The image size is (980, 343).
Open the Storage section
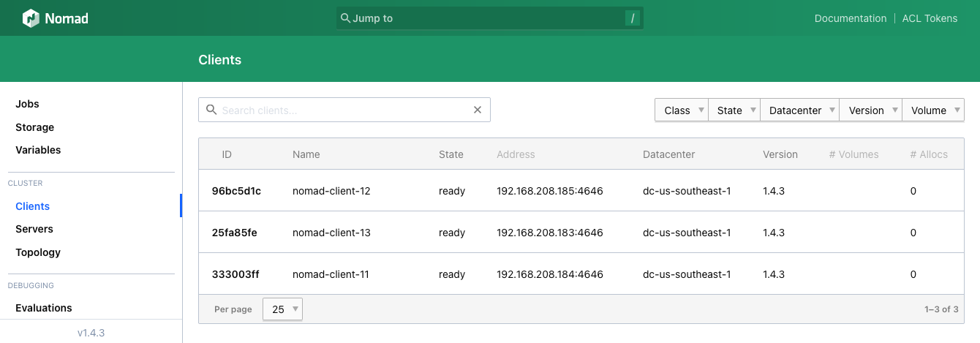point(35,127)
